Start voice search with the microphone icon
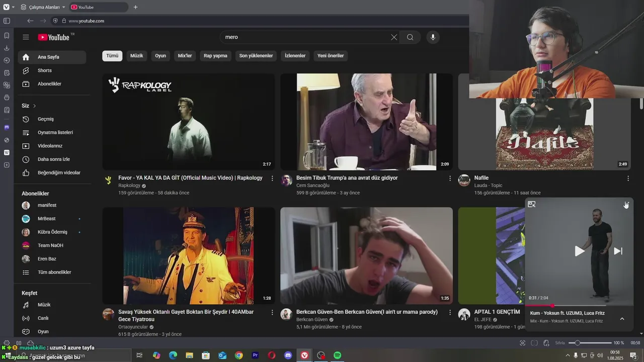 click(x=433, y=37)
